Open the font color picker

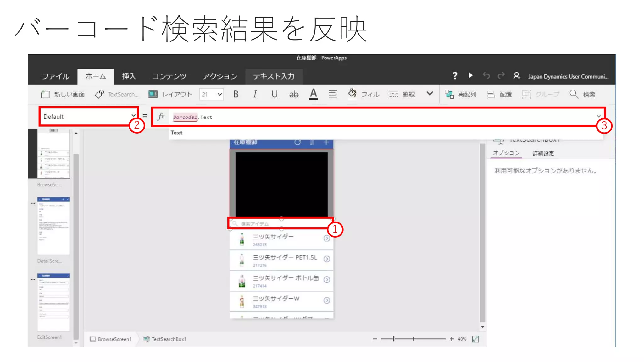(313, 94)
